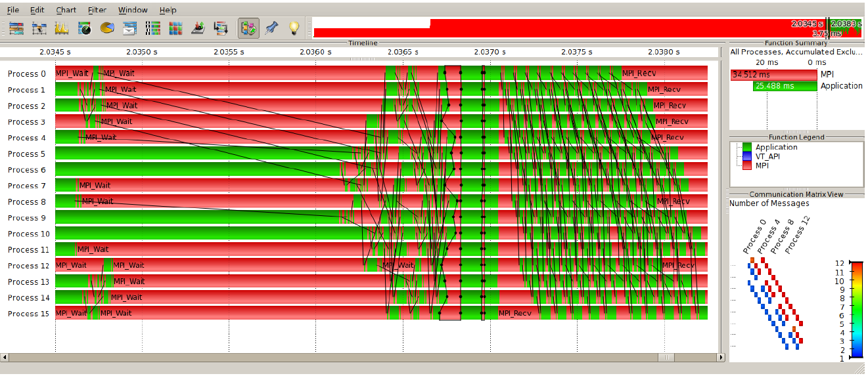868x378 pixels.
Task: Open the Chart menu
Action: tap(66, 10)
